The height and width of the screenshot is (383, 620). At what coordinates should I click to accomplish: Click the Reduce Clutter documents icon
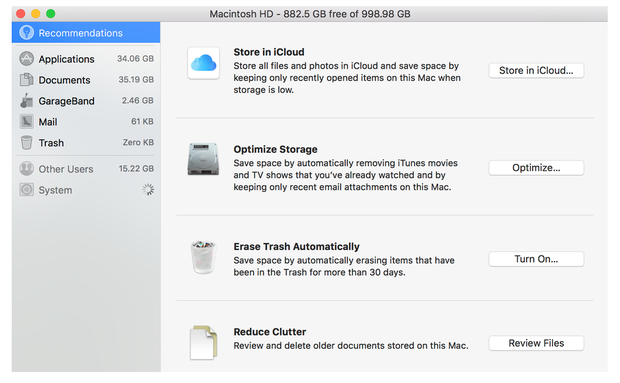[x=204, y=342]
